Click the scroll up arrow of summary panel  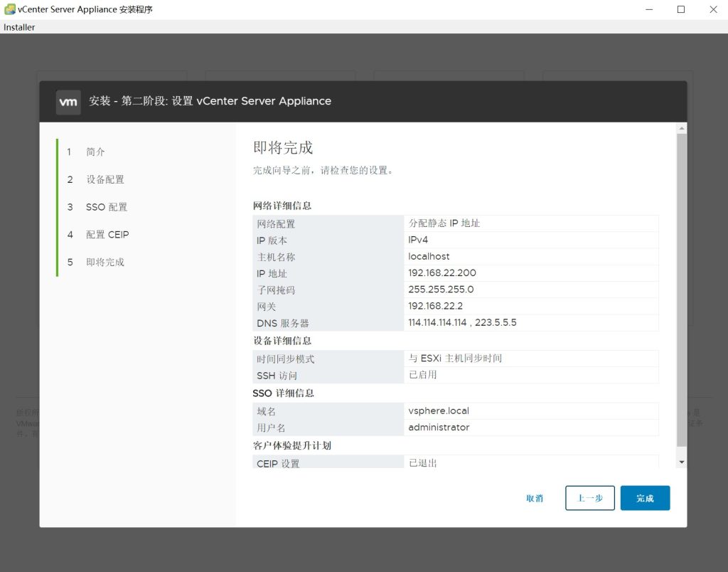[x=682, y=128]
